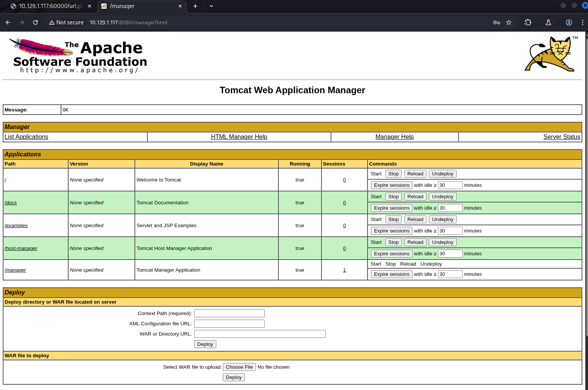Open the saved passwords key icon
This screenshot has height=390, width=588.
click(x=497, y=22)
